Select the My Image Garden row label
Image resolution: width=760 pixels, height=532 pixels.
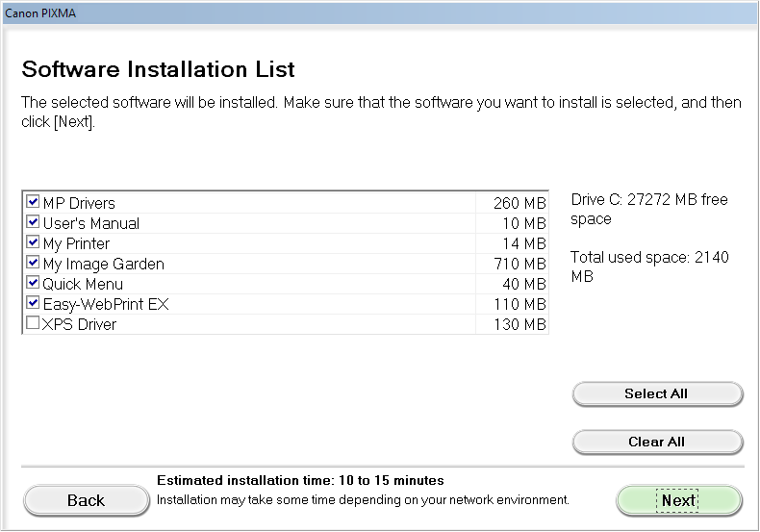pyautogui.click(x=103, y=264)
